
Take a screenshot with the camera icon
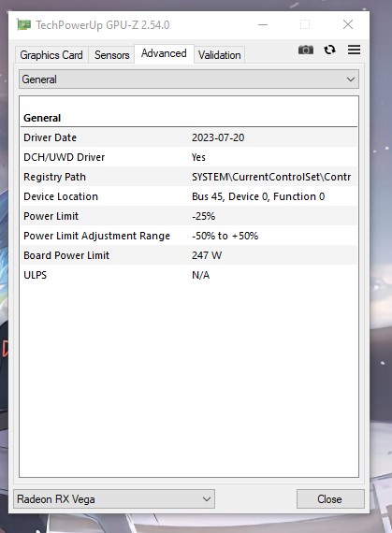pos(306,50)
